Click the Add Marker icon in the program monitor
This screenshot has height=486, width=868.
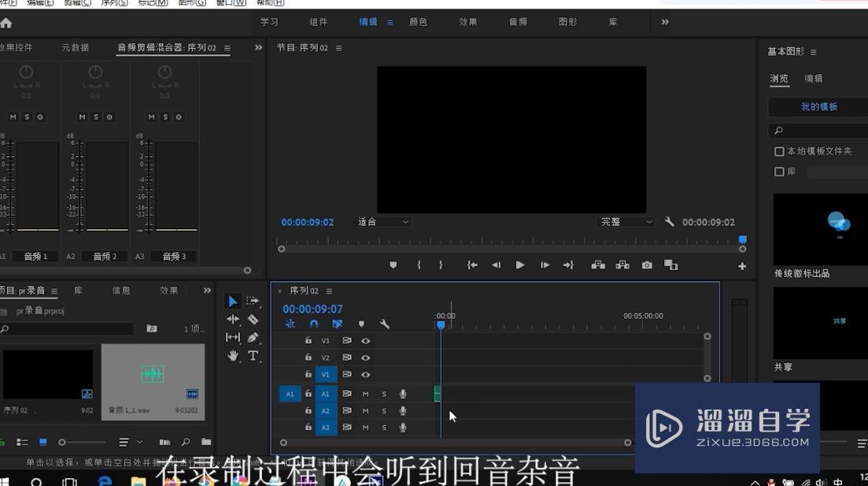393,265
